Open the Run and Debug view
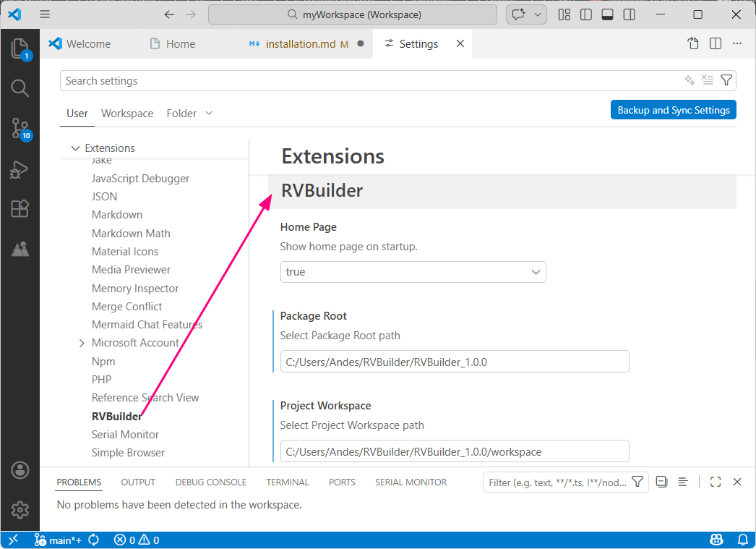The width and height of the screenshot is (756, 549). pos(20,170)
